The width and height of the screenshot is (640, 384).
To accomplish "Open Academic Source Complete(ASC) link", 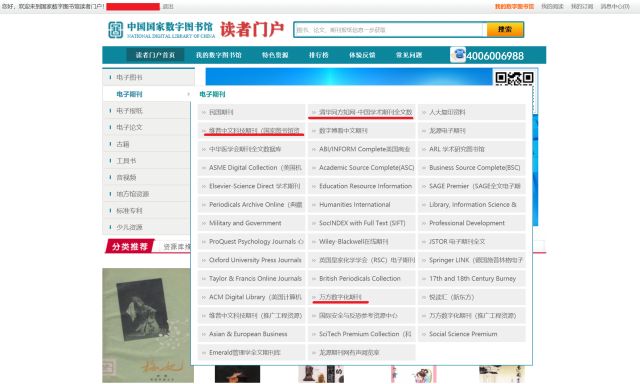I will [367, 167].
